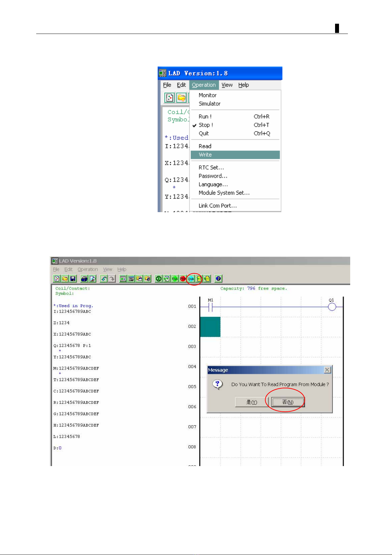Open Print Preview from the toolbar
Viewport: 392px width, 555px height.
click(92, 279)
